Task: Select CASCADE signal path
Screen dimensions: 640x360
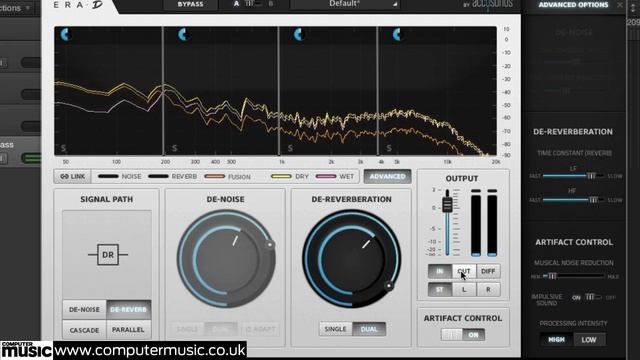Action: (x=84, y=329)
